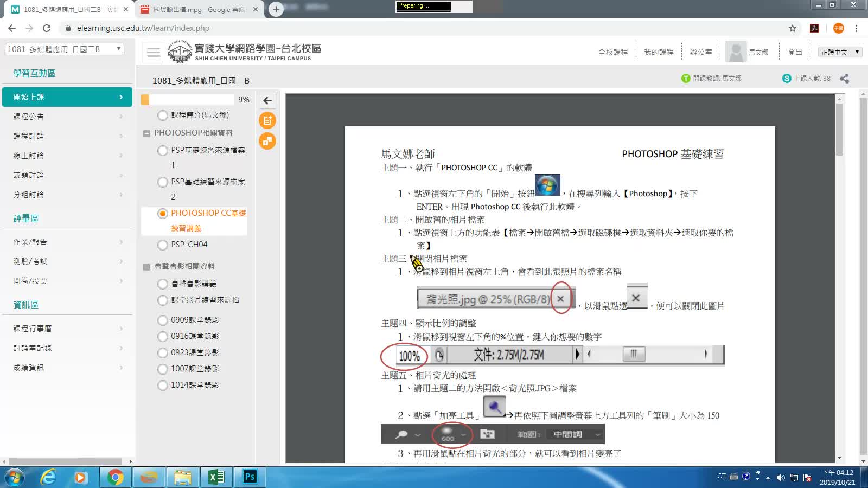Go to 我的課程
This screenshot has width=868, height=488.
click(x=659, y=52)
